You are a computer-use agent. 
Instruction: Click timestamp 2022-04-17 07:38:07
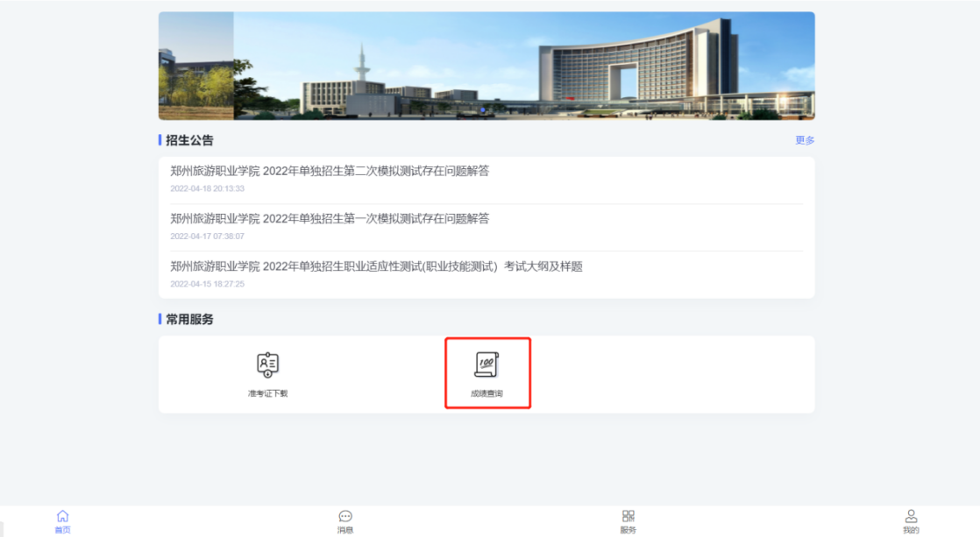tap(207, 236)
